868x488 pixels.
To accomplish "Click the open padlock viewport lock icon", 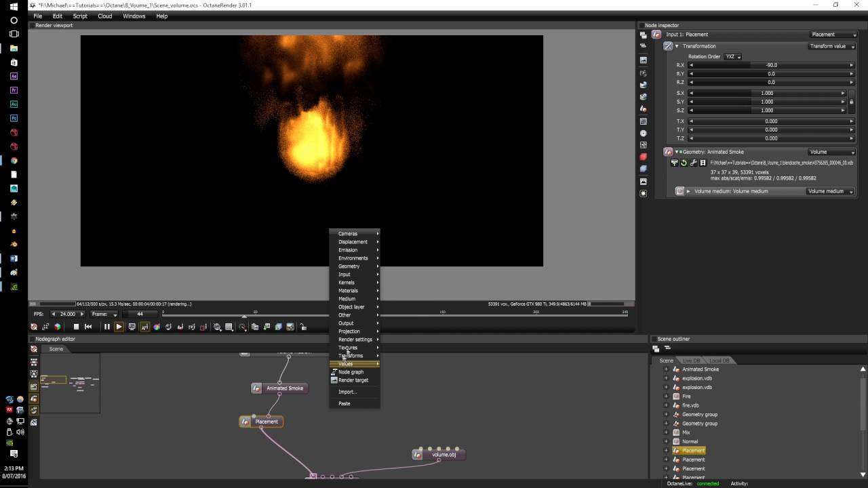I will [303, 327].
